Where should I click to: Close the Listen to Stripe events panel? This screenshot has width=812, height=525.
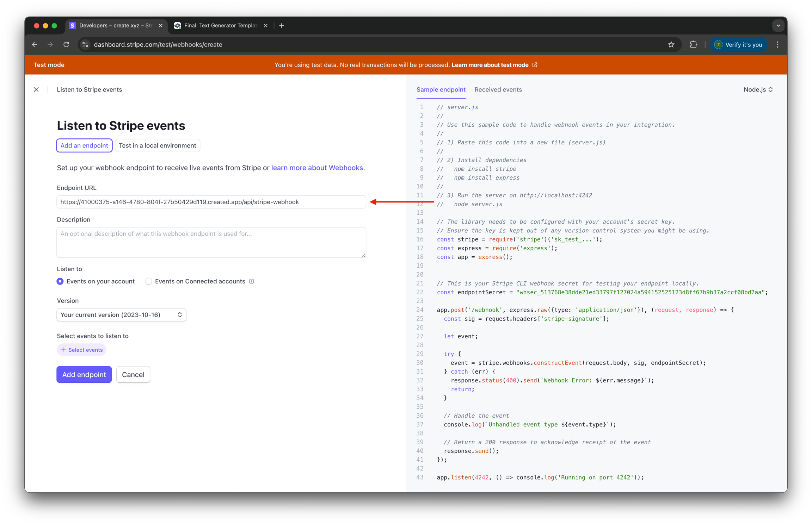point(36,89)
